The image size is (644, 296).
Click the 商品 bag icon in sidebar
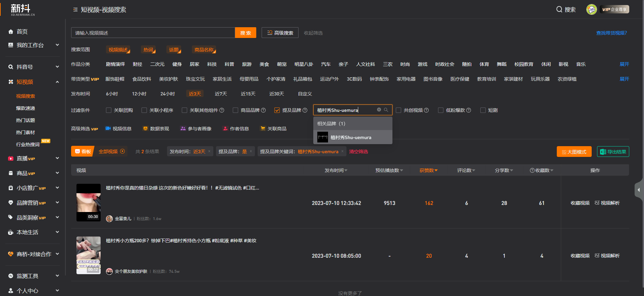click(11, 173)
